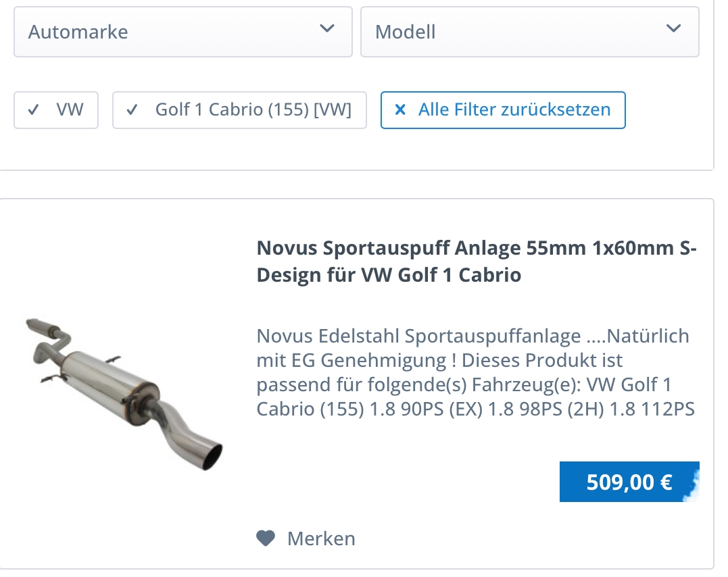Remove the Golf 1 Cabrio (155) filter
The width and height of the screenshot is (728, 577).
tap(239, 110)
